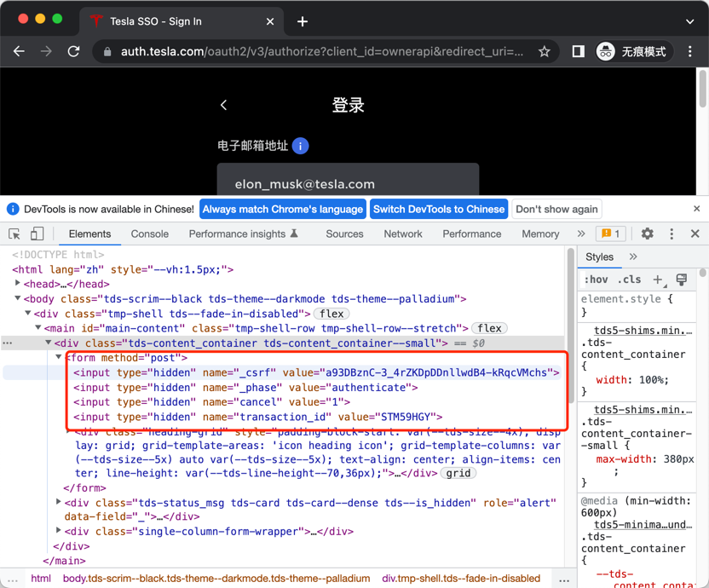The width and height of the screenshot is (709, 588).
Task: Switch to the Console tab
Action: click(150, 233)
